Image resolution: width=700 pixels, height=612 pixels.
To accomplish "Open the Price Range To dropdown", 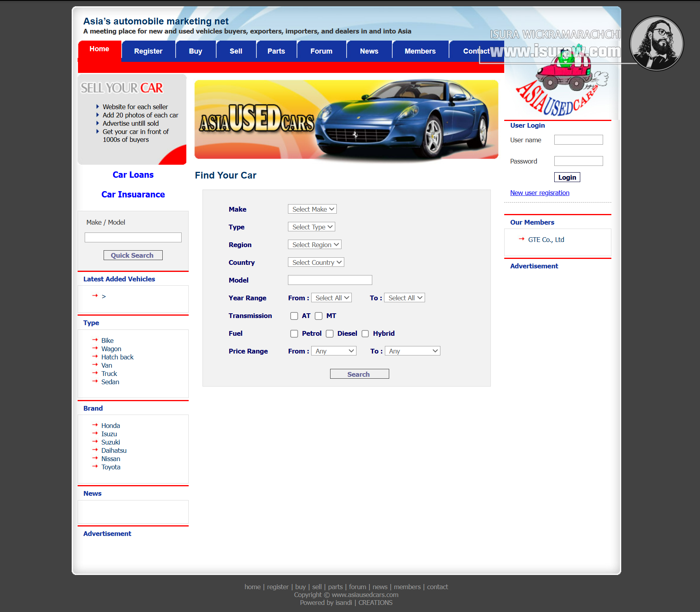I will pyautogui.click(x=412, y=351).
